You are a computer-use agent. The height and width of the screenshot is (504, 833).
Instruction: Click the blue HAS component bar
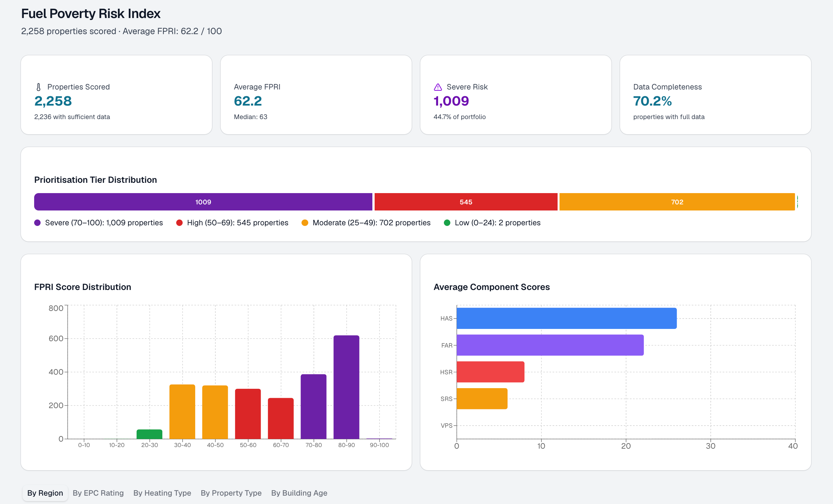click(x=567, y=318)
